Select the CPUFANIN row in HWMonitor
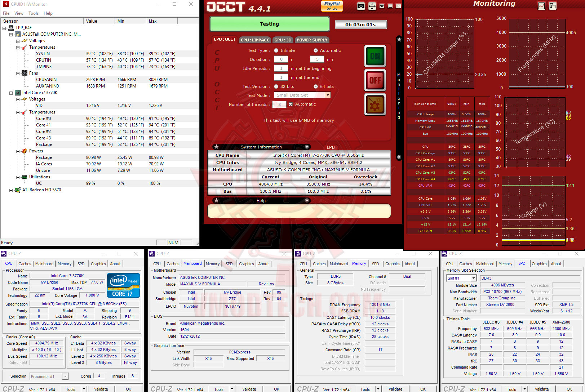Viewport: 585px width, 392px height. (99, 80)
